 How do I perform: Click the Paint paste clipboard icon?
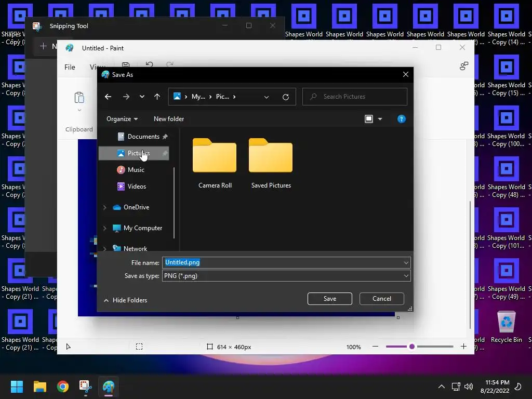(79, 98)
